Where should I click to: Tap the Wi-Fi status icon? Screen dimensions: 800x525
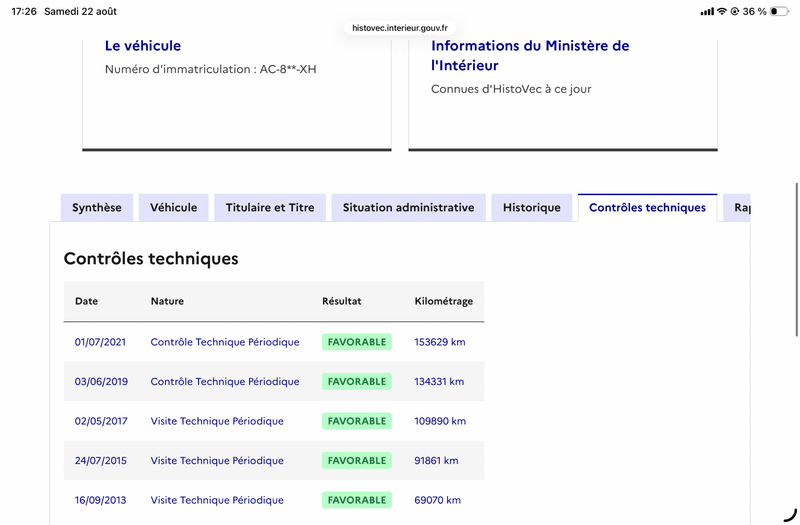[x=722, y=11]
